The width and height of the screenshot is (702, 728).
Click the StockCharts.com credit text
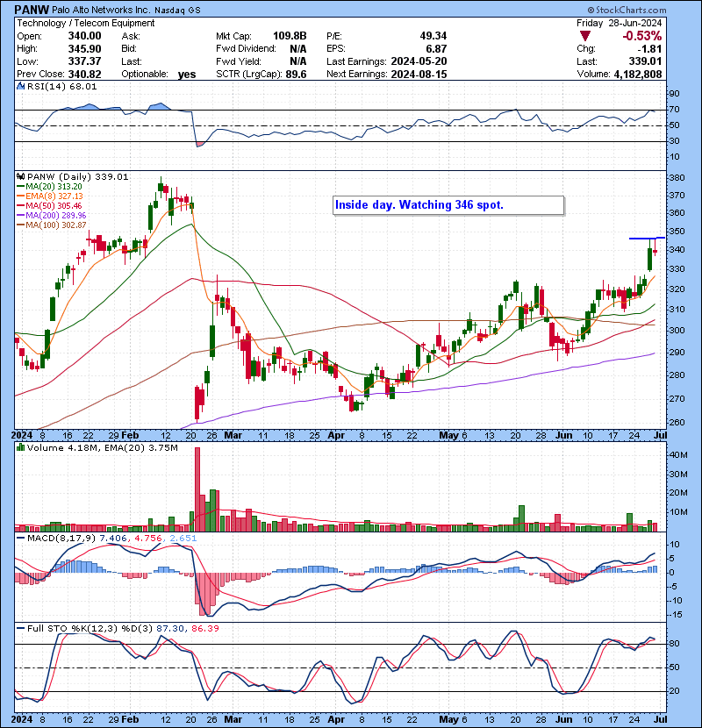click(x=627, y=10)
